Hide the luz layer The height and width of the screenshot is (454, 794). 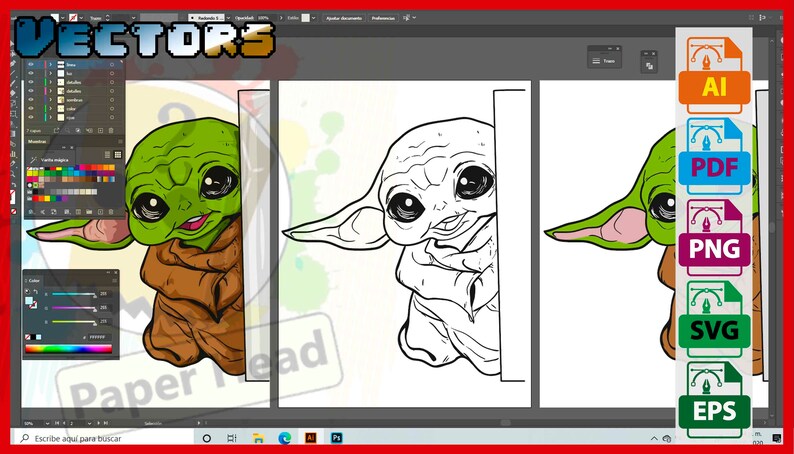31,73
